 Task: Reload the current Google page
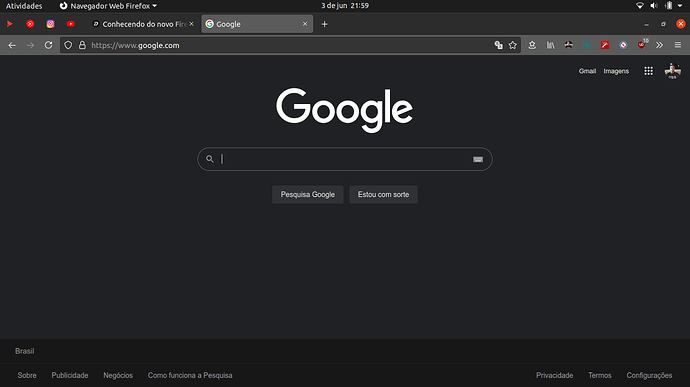click(48, 45)
